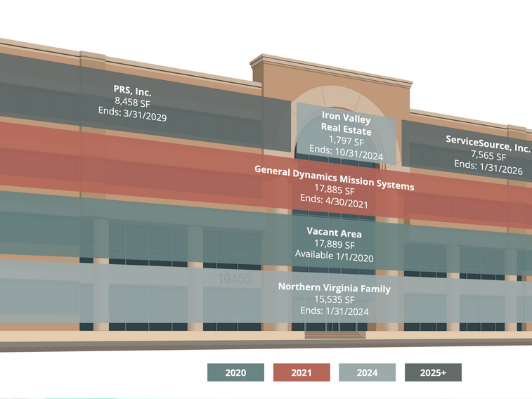
Task: Click 'Ends: 1/31/2024' lease date
Action: [335, 311]
